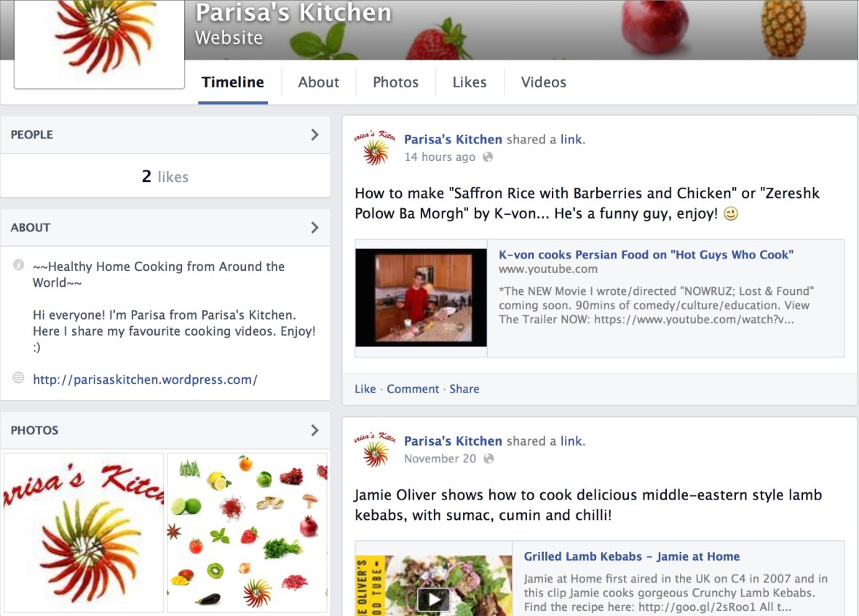
Task: Open Grilled Lamb Kebabs – Jamie at Home link
Action: pos(632,556)
